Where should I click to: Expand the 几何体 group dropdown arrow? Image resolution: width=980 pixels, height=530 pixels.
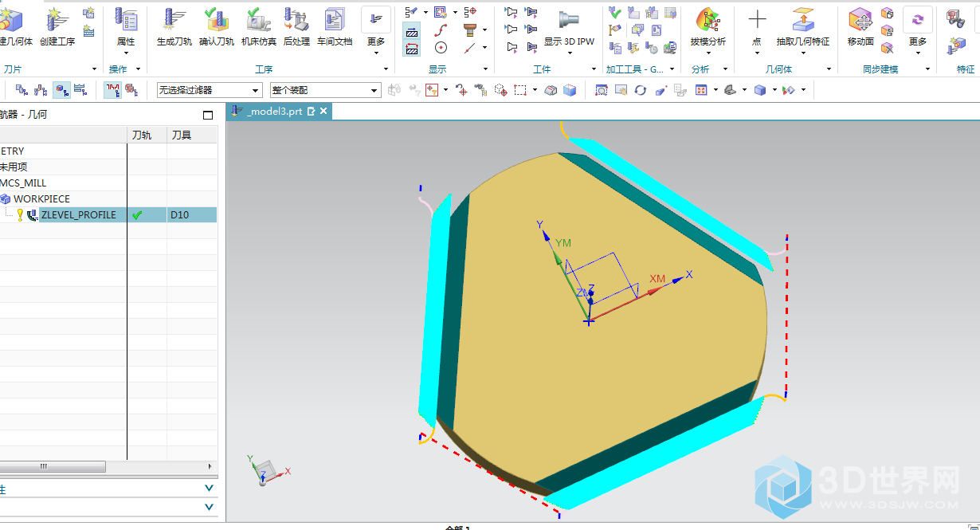click(x=829, y=69)
